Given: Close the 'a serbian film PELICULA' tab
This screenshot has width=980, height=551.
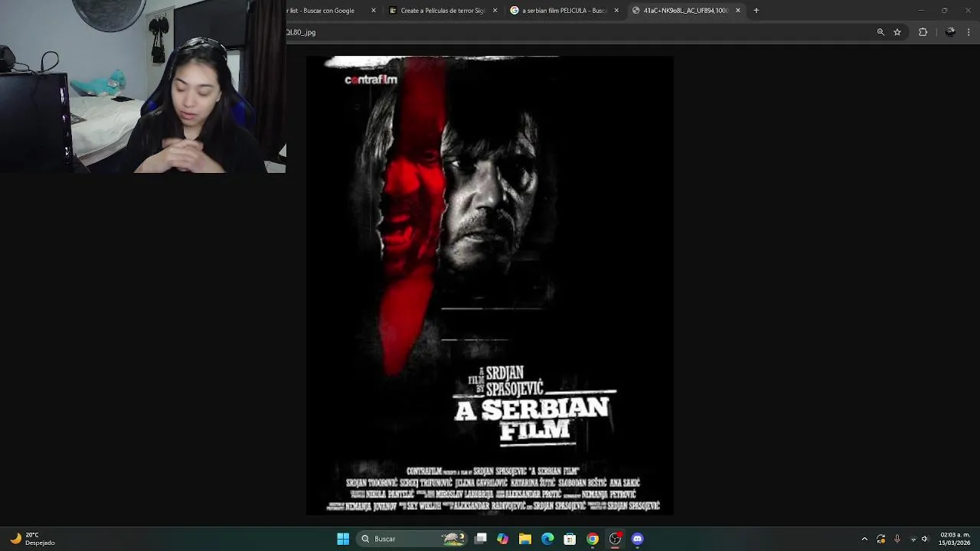Looking at the screenshot, I should click(616, 11).
